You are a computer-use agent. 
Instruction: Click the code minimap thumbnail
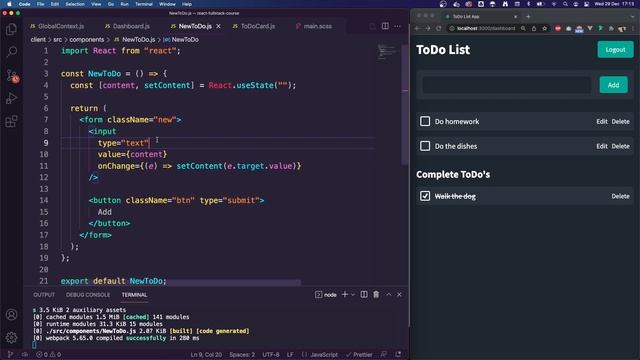tap(387, 52)
